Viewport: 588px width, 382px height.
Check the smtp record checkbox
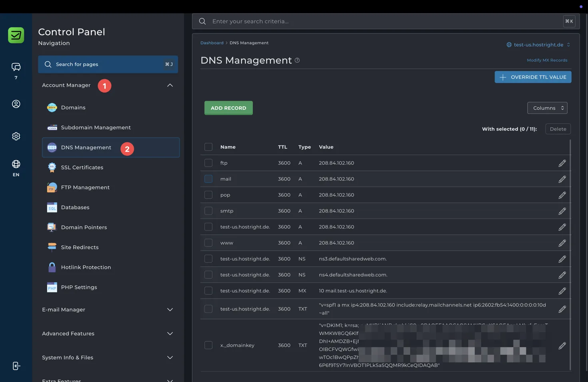click(208, 211)
